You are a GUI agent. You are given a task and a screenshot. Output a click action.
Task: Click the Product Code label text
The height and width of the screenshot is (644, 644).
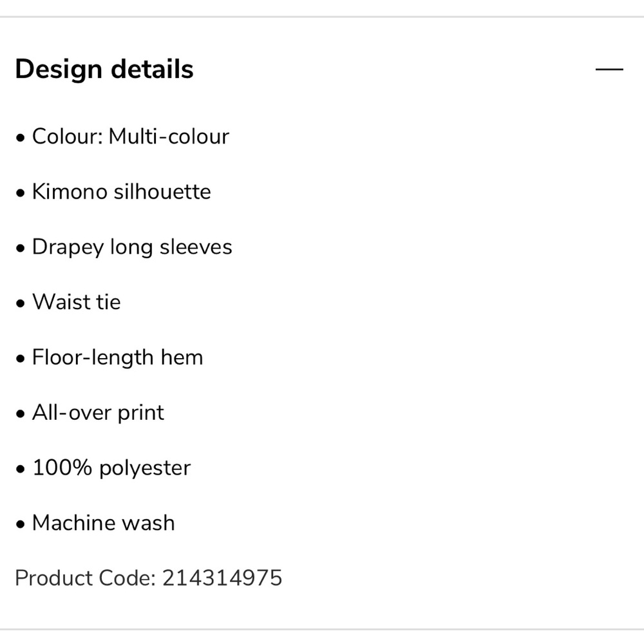(x=86, y=578)
